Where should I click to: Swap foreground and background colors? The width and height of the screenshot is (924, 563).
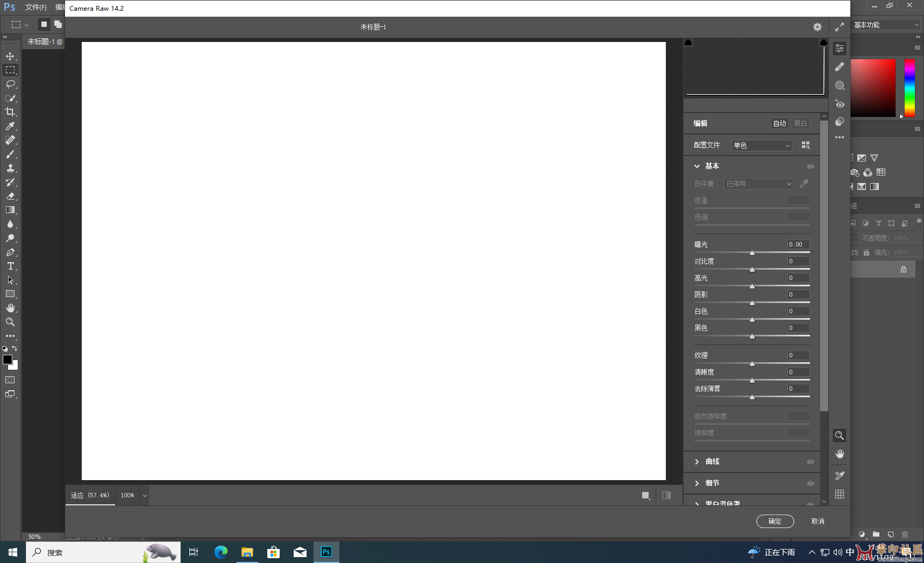pos(15,348)
